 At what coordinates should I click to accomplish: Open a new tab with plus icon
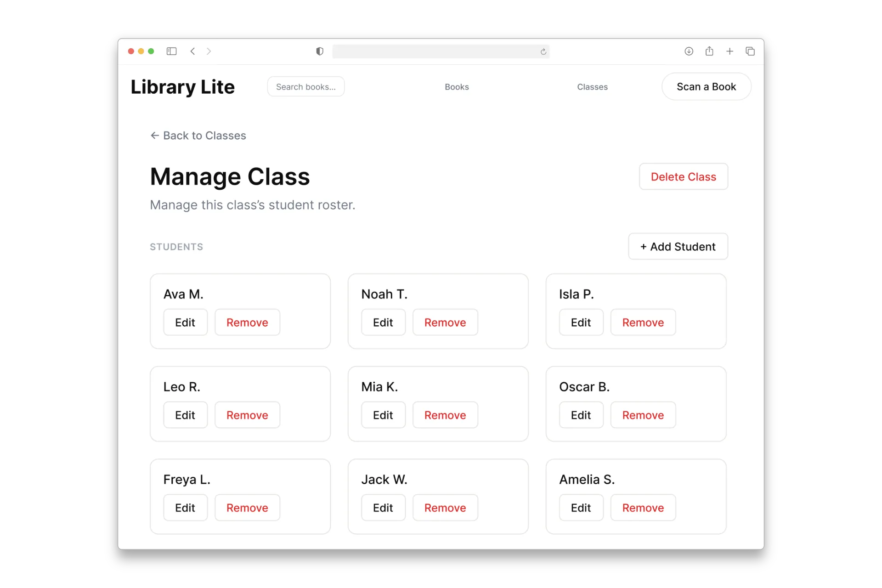(729, 51)
